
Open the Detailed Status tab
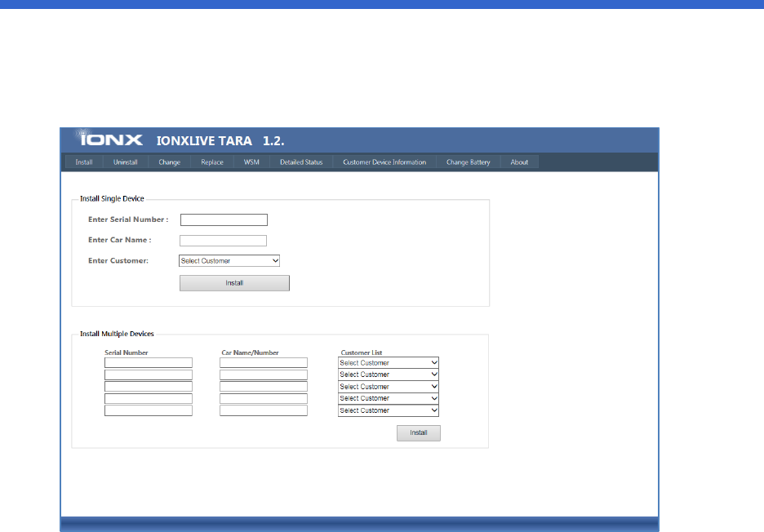(301, 162)
